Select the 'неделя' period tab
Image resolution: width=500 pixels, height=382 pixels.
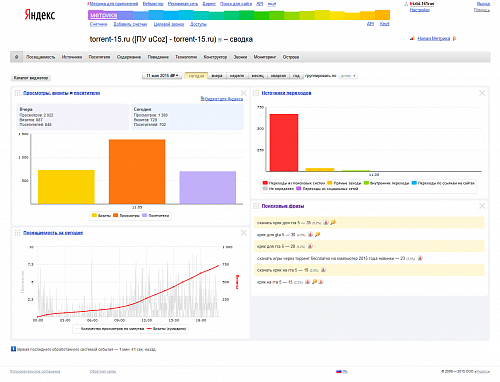[x=237, y=76]
